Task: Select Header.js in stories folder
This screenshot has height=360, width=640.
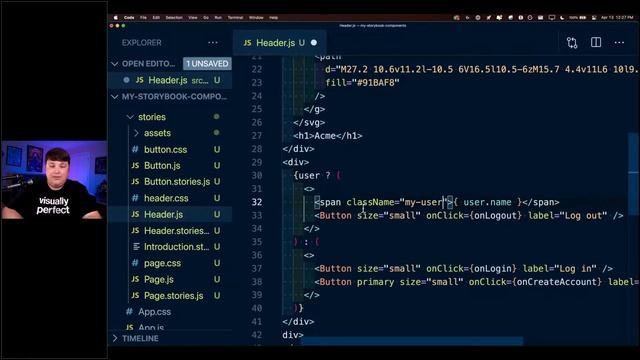Action: coord(163,214)
